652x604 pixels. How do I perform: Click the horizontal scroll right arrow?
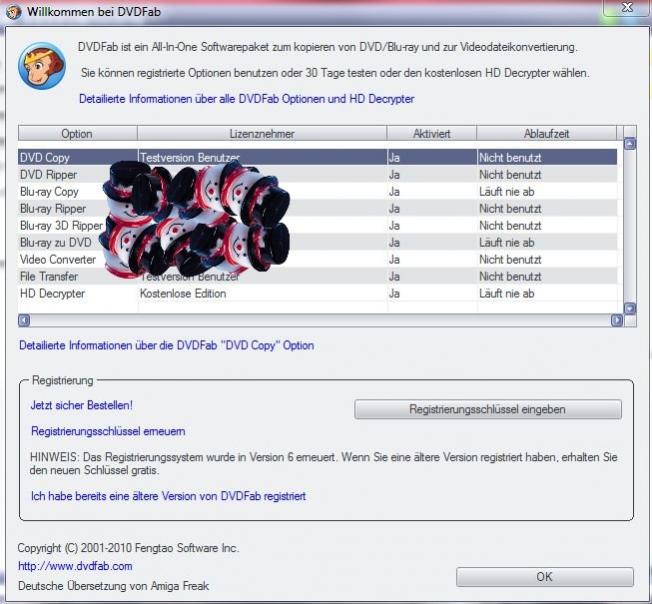[x=616, y=321]
